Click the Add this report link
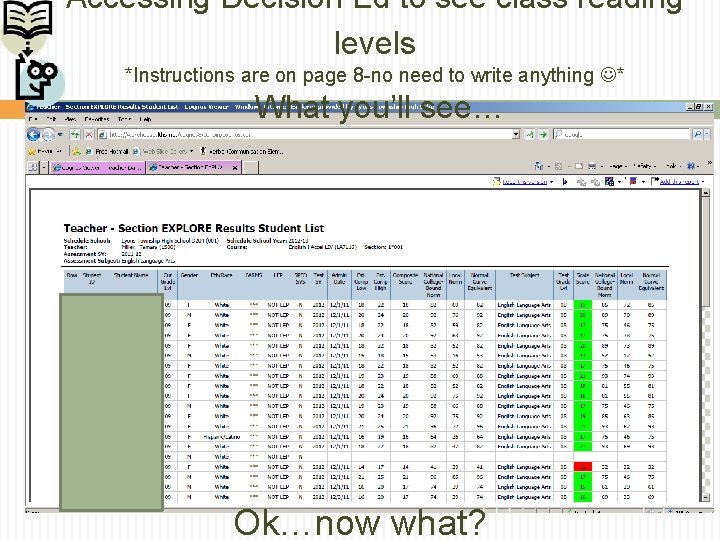The image size is (720, 540). tap(679, 182)
